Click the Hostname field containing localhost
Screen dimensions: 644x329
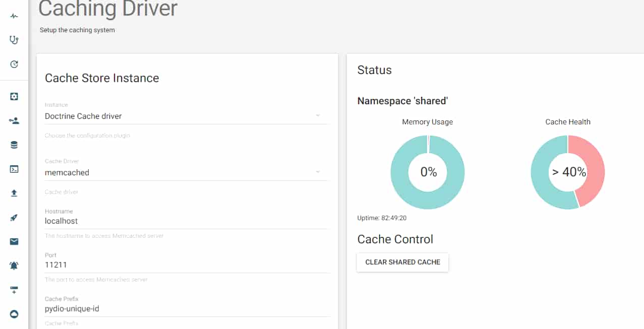click(x=187, y=221)
